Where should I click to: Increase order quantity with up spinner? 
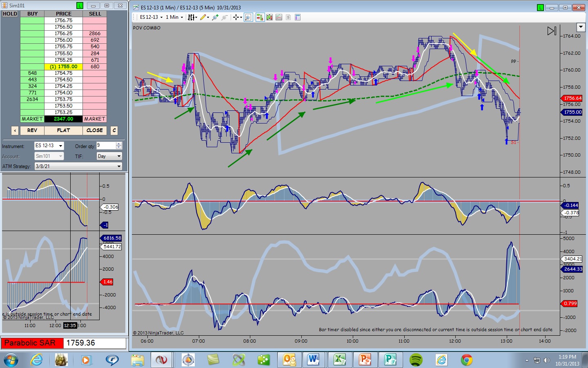[119, 144]
